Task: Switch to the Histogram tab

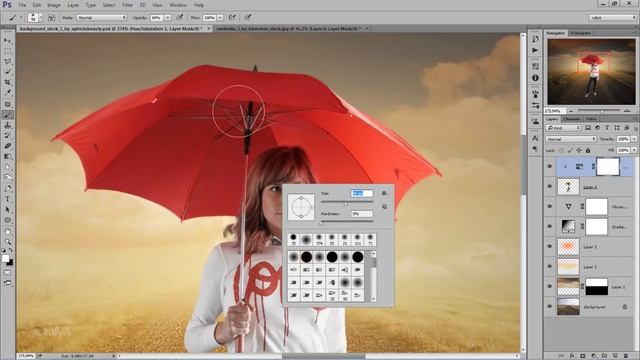Action: [x=580, y=33]
